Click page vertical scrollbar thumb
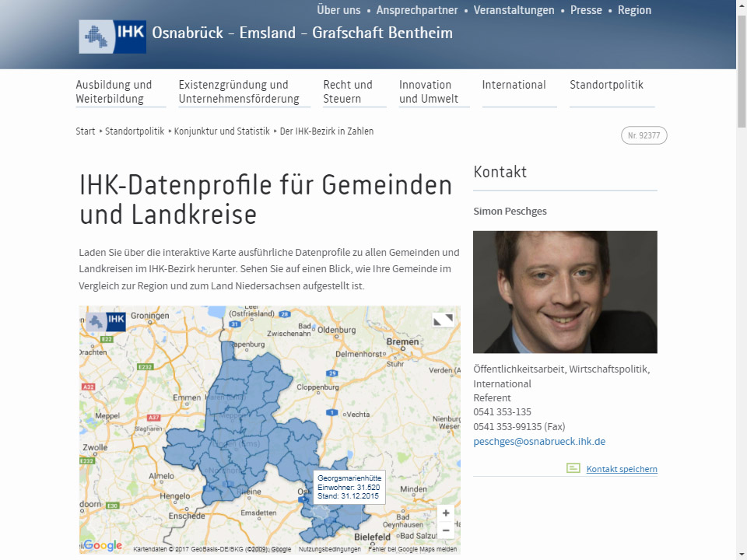Viewport: 747px width, 560px height. [x=742, y=72]
